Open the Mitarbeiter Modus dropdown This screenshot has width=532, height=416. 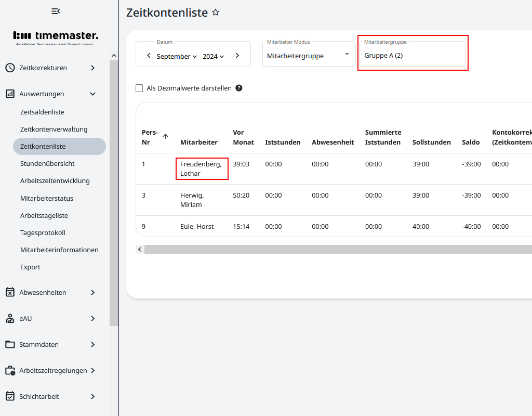(309, 55)
